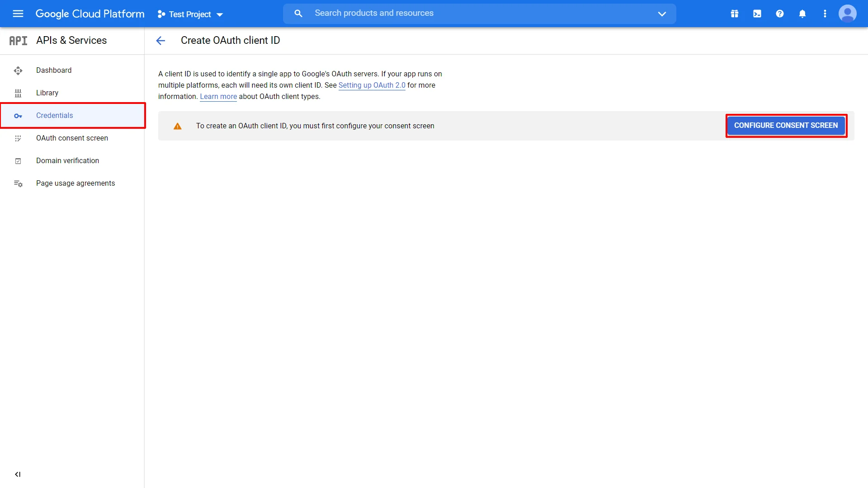Click the back navigation arrow
Screen dimensions: 868x488
tap(161, 40)
